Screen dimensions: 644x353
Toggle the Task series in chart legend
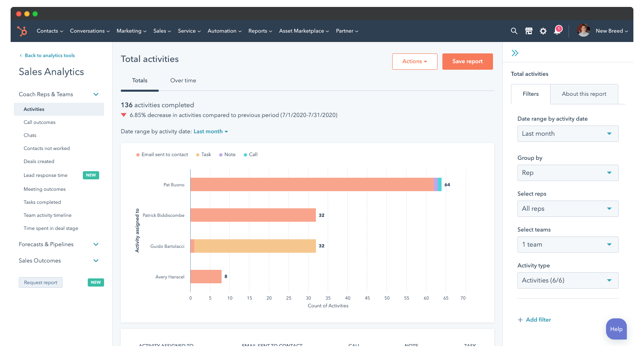pyautogui.click(x=203, y=154)
